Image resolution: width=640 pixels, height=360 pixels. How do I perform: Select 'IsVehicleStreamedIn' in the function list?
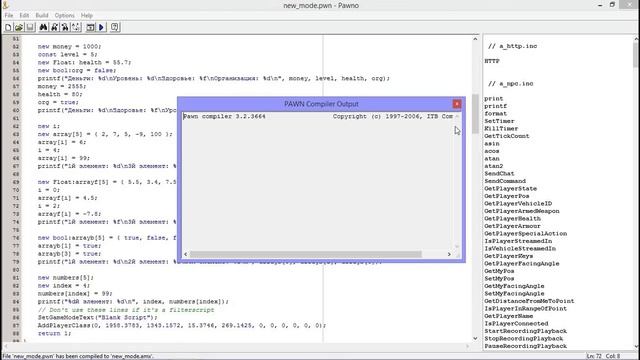click(520, 248)
